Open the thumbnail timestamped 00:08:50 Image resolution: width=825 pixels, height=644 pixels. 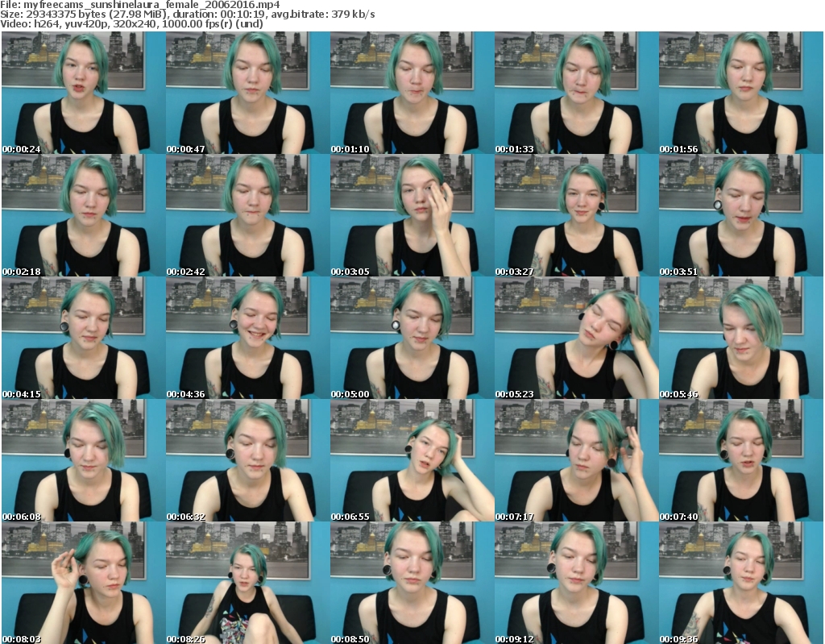[x=412, y=583]
